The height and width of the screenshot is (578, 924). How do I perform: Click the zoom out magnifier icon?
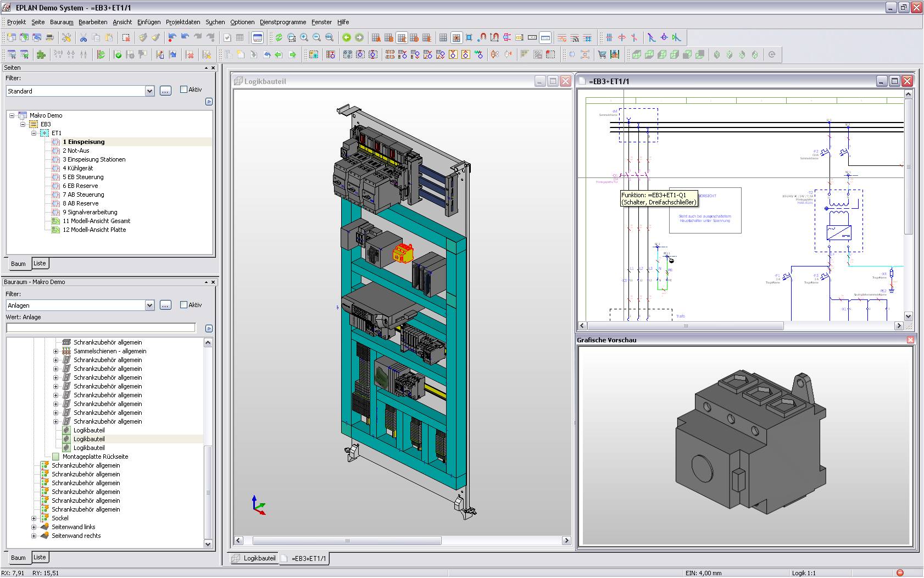point(317,37)
